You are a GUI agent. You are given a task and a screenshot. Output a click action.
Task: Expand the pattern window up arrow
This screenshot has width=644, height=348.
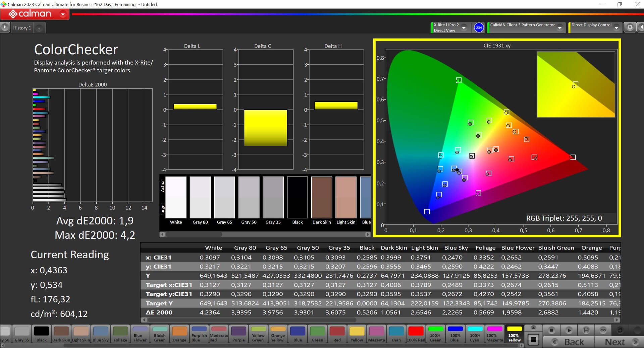(533, 328)
